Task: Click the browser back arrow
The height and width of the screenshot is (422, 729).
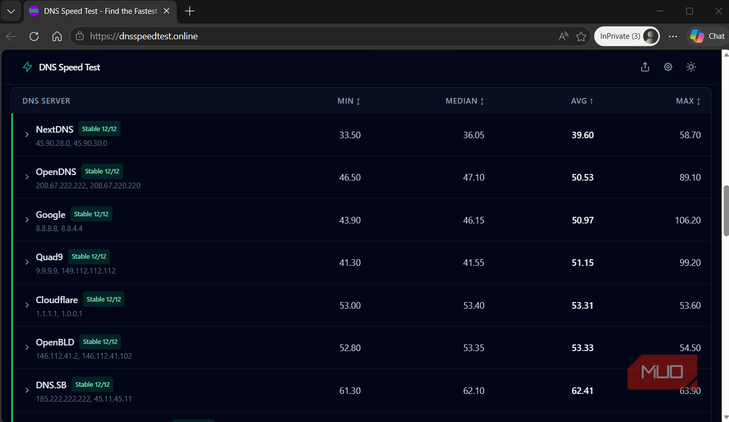Action: pos(11,36)
